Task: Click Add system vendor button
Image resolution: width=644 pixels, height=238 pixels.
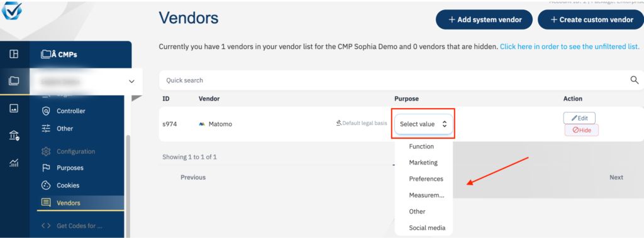Action: [484, 19]
